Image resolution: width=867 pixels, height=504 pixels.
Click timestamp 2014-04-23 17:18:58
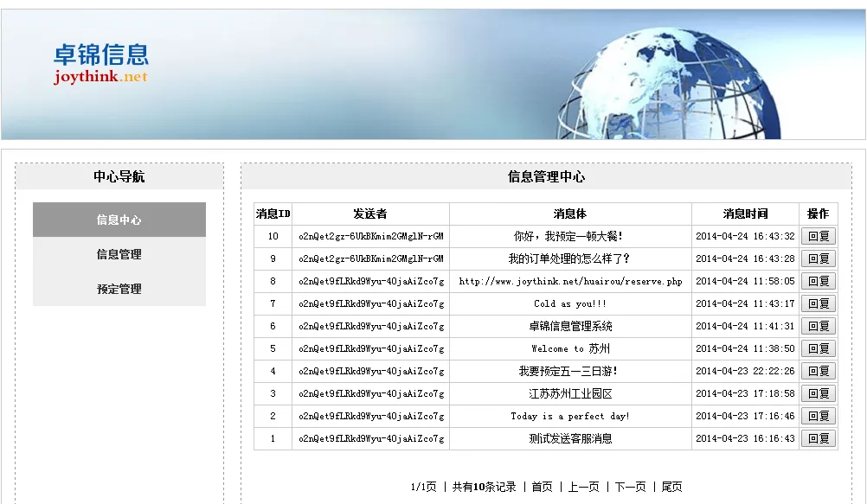coord(745,393)
